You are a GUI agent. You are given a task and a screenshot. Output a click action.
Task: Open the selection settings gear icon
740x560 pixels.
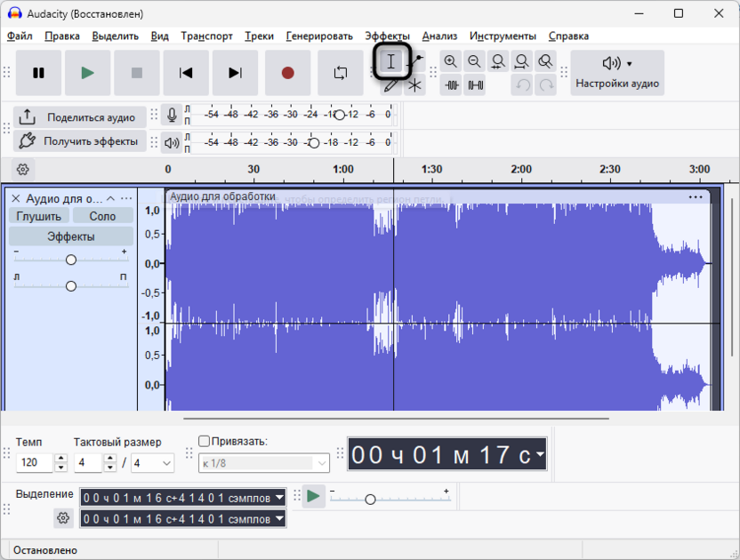tap(63, 518)
